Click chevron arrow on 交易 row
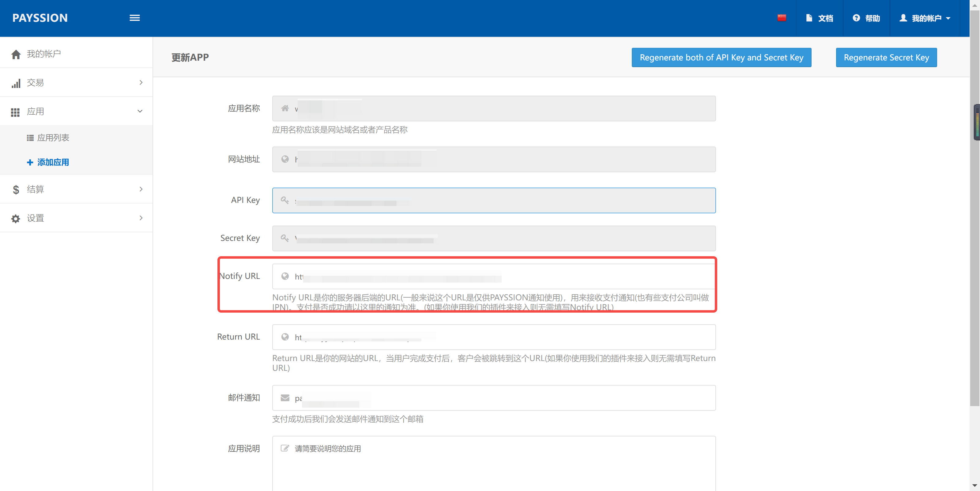This screenshot has width=980, height=491. click(x=141, y=82)
